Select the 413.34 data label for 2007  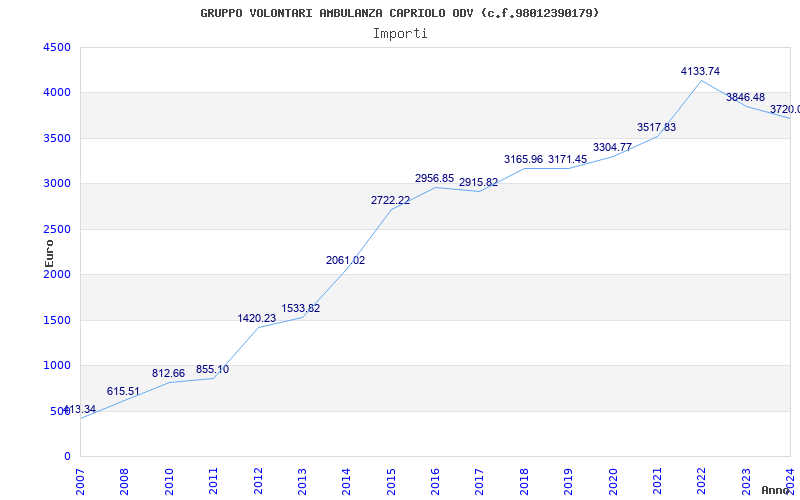79,410
